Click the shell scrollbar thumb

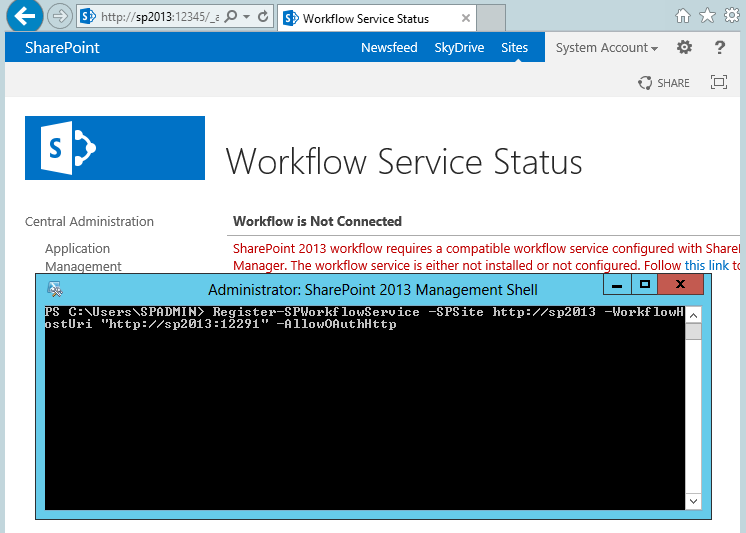[693, 332]
